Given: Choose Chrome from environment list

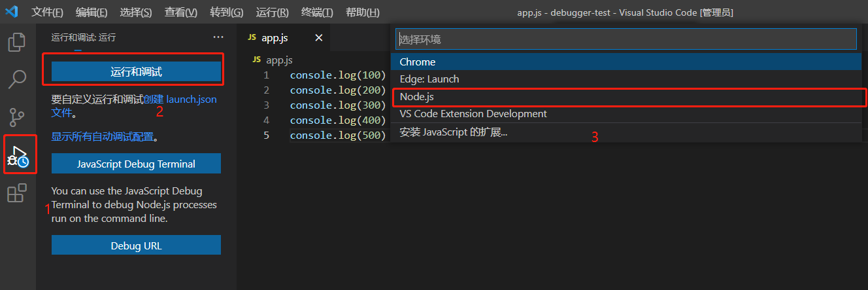Looking at the screenshot, I should click(626, 62).
